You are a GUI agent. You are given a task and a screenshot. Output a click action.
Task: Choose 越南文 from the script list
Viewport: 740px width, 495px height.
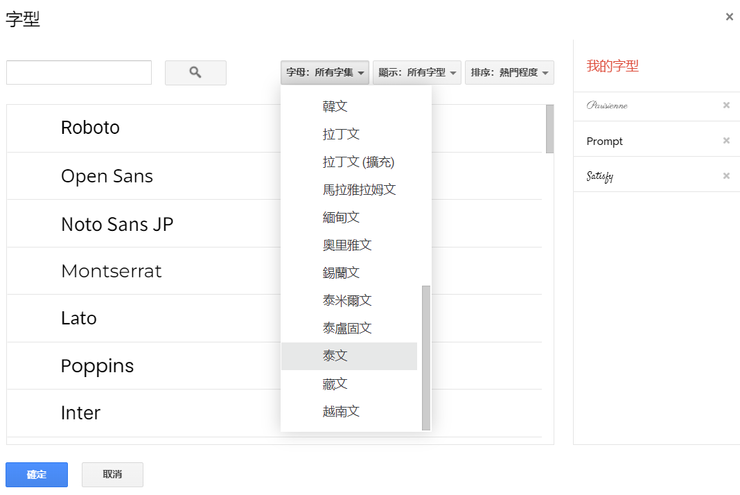point(341,411)
